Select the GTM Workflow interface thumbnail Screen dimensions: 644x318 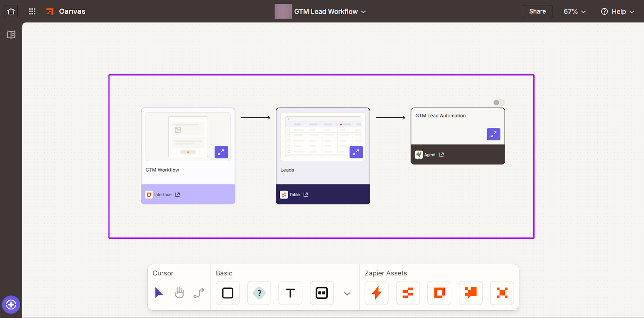(x=188, y=137)
